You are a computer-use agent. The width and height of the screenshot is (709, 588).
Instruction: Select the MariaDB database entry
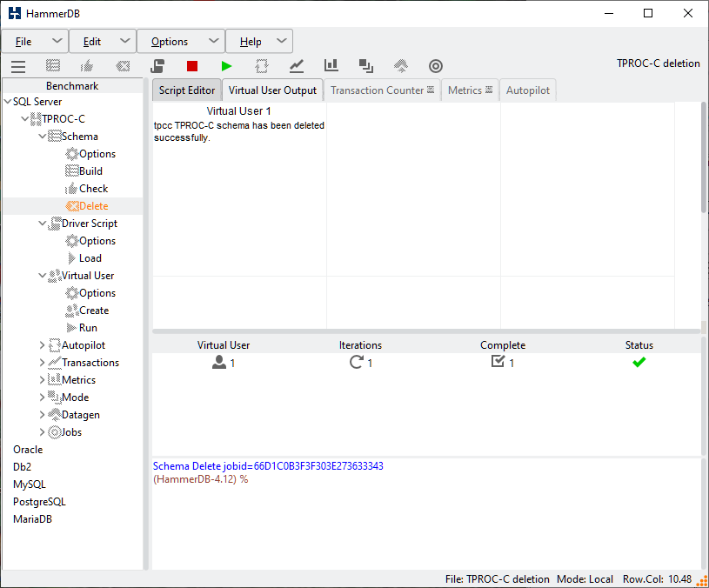pos(32,519)
